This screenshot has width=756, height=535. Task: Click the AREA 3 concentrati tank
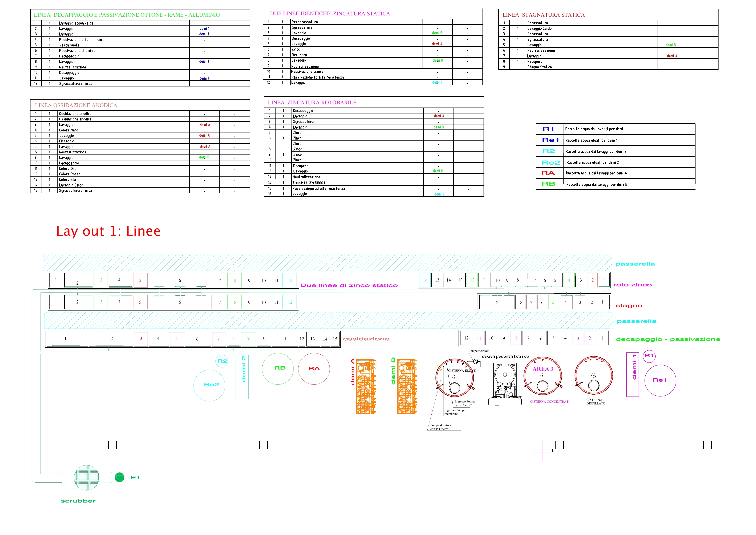(543, 376)
